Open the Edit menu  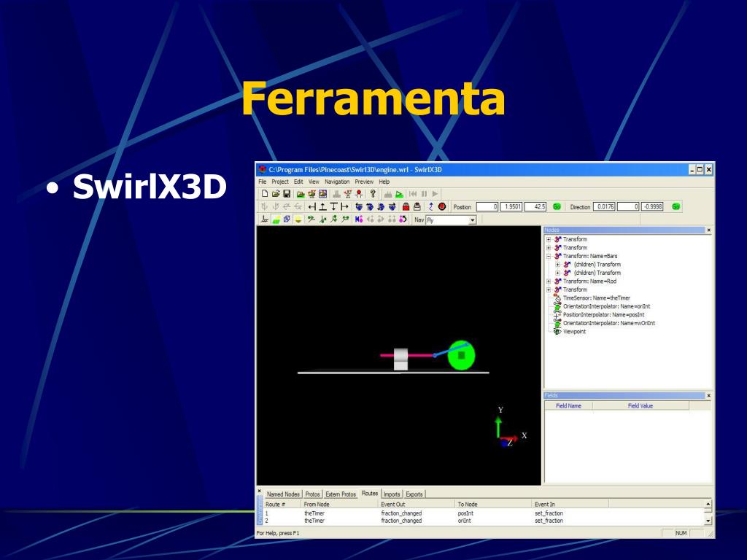pyautogui.click(x=298, y=182)
